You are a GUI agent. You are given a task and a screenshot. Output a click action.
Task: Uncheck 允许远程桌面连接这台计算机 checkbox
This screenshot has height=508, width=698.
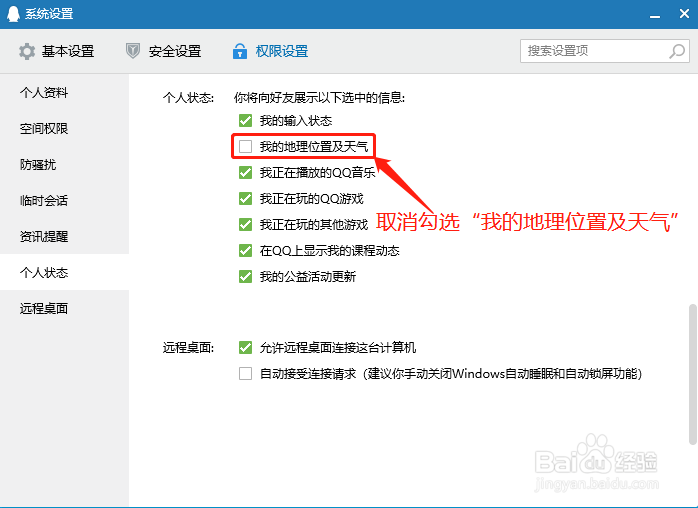245,347
